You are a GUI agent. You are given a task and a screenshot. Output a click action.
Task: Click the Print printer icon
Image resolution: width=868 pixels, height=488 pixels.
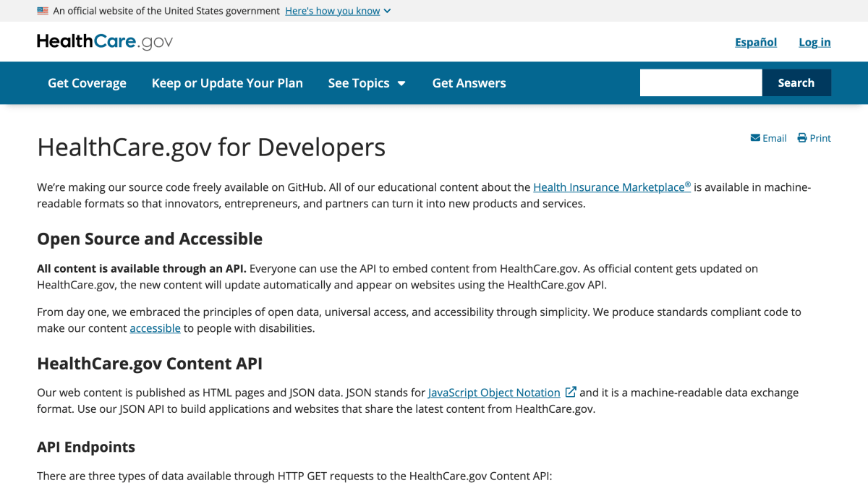coord(802,138)
